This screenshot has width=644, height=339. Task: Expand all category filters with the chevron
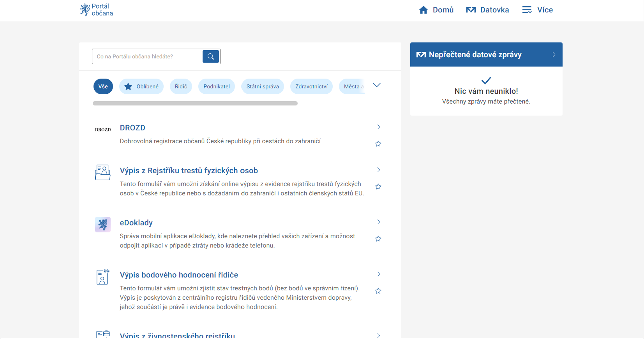tap(377, 85)
